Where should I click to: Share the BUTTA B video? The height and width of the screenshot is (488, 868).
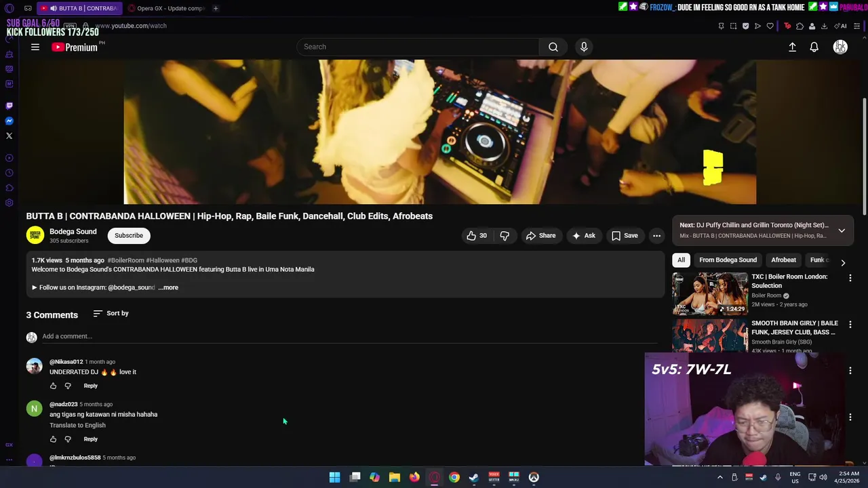(540, 236)
